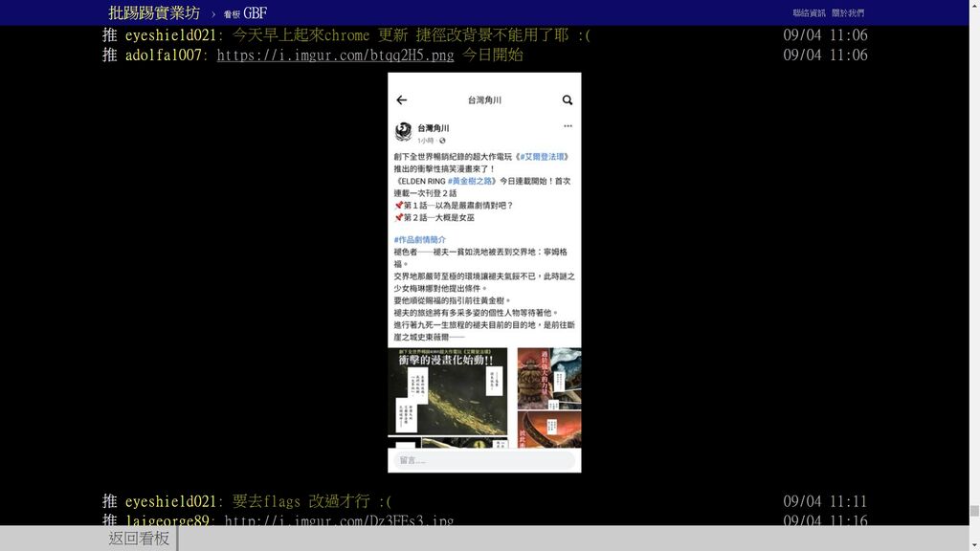Open the imgur btqq2H5.png link
Viewport: 980px width, 551px height.
coord(335,55)
